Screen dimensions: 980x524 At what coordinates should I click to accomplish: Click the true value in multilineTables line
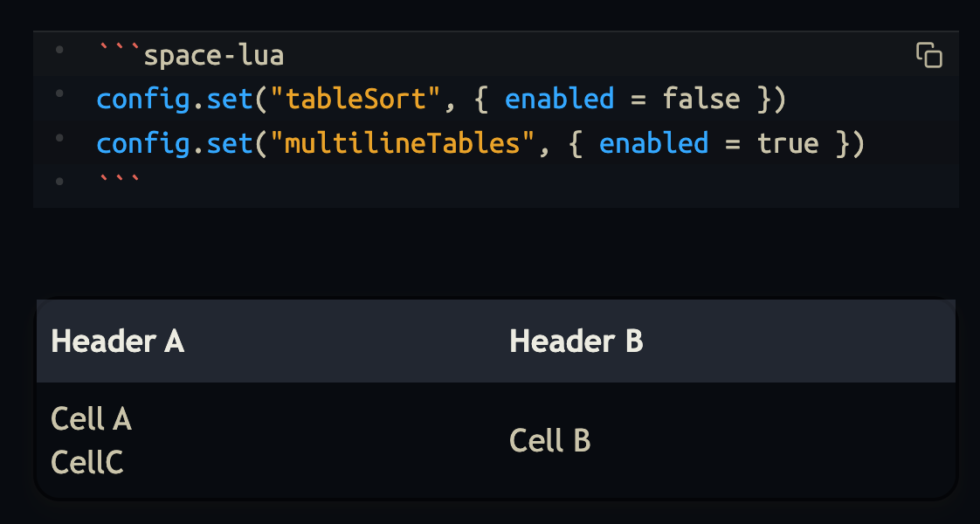pos(788,143)
